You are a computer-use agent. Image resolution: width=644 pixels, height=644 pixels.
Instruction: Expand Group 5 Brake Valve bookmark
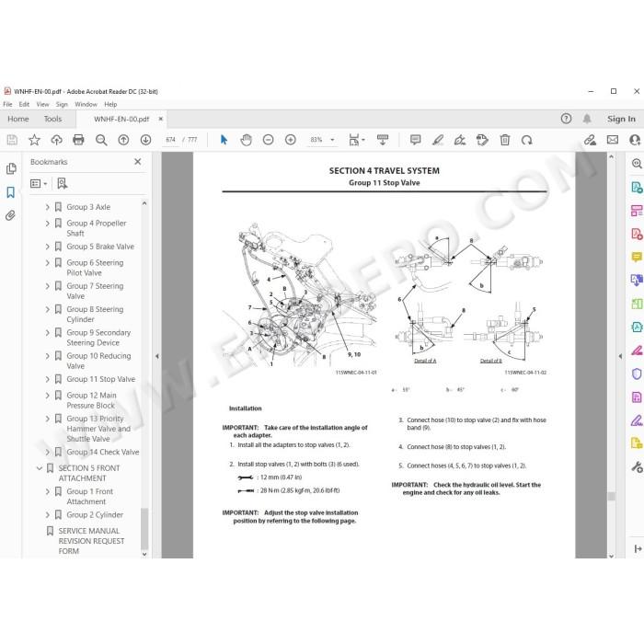(x=47, y=247)
